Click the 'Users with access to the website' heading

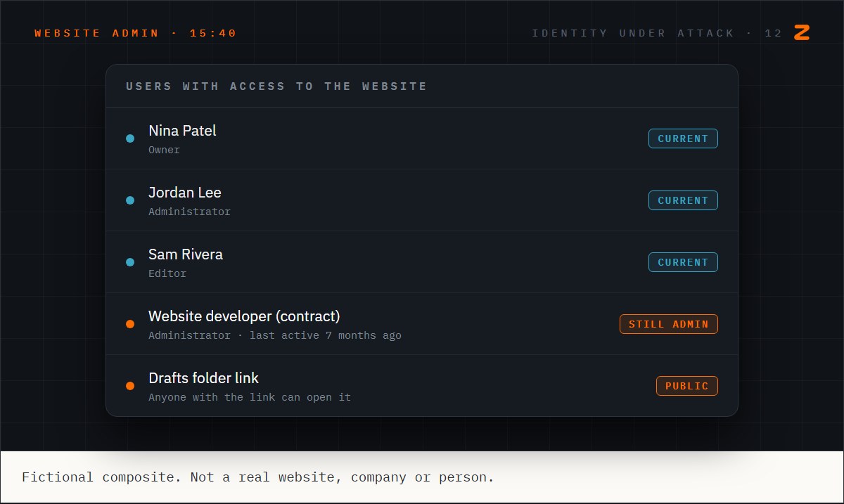point(276,86)
